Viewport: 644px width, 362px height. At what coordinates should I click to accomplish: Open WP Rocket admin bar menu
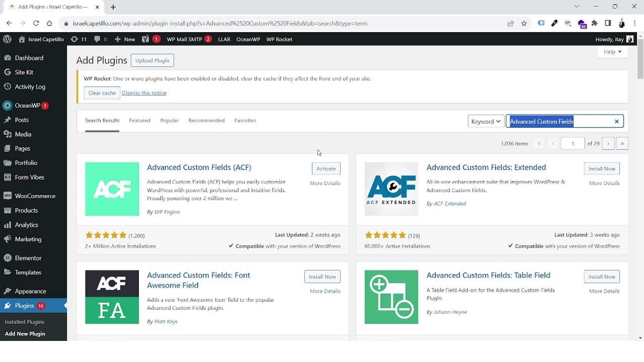(x=279, y=39)
